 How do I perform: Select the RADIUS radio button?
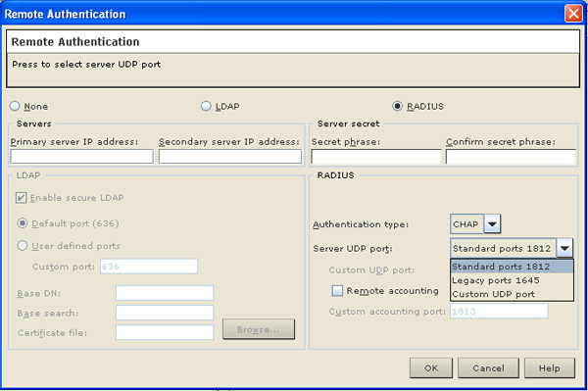398,107
